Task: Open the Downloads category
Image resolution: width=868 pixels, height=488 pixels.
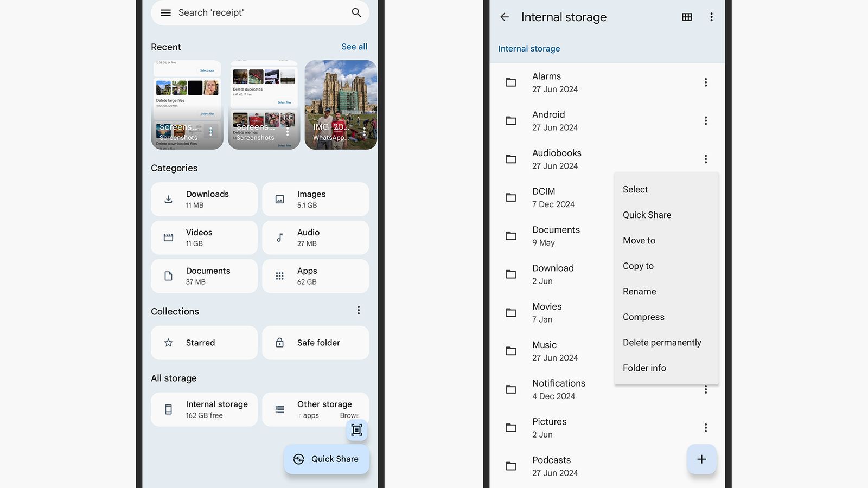Action: click(204, 200)
